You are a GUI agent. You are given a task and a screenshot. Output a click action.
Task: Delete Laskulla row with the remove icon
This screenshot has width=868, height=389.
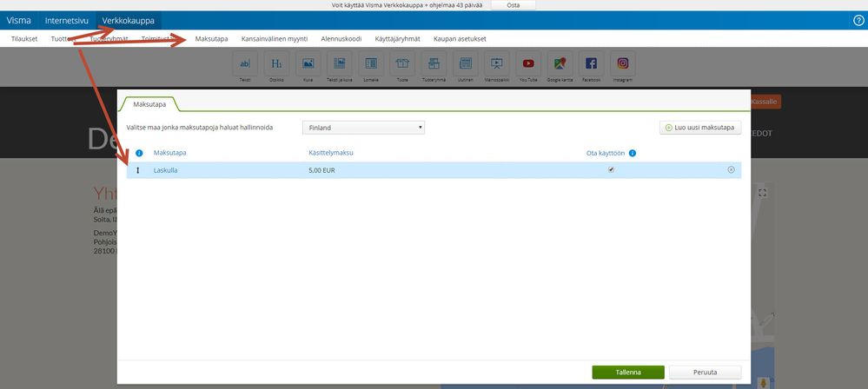click(x=731, y=170)
